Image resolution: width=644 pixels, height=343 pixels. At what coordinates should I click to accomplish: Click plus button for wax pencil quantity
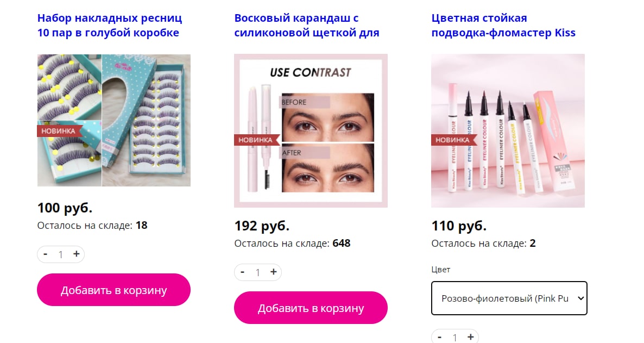pyautogui.click(x=274, y=272)
